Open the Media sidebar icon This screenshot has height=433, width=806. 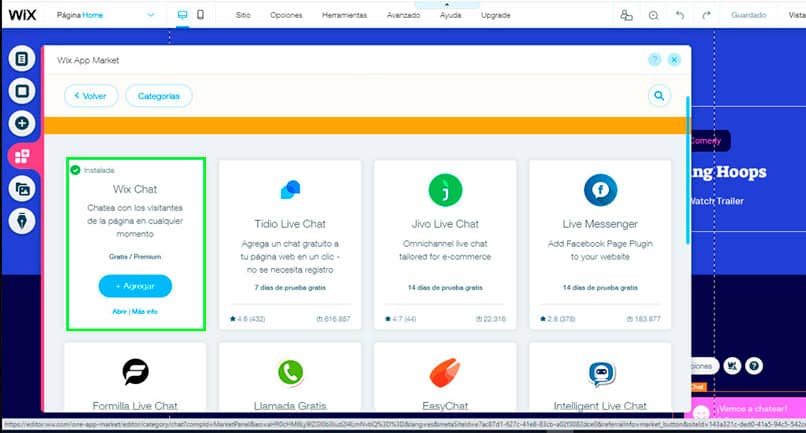22,189
